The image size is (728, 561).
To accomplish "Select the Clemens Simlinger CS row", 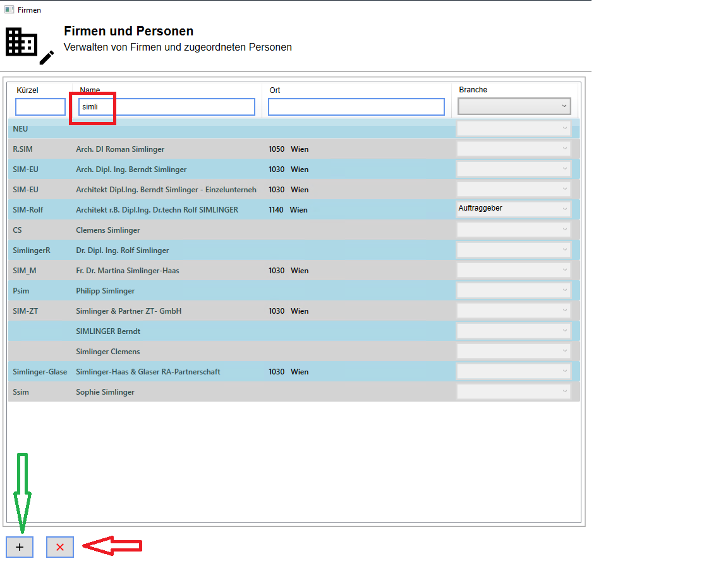I will click(108, 230).
